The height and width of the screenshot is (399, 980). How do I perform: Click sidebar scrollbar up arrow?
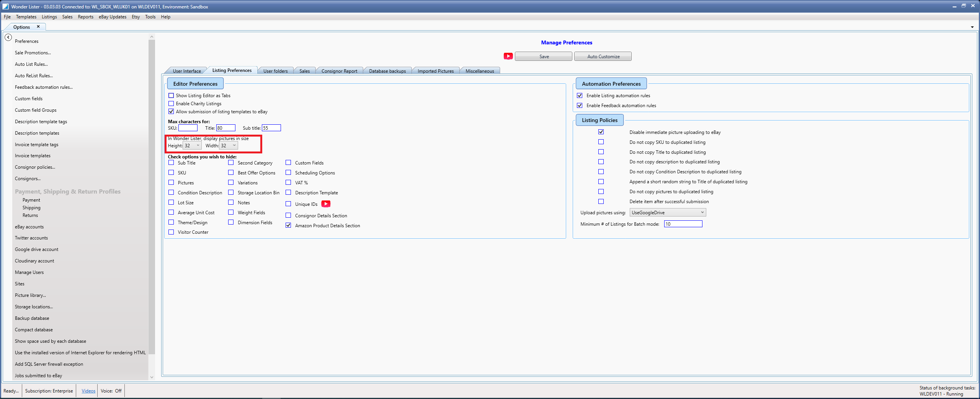click(x=152, y=37)
